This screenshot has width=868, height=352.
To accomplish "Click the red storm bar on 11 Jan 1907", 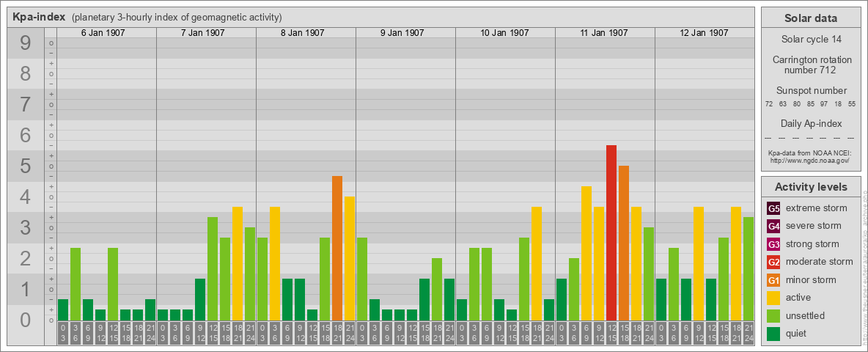I will 611,232.
